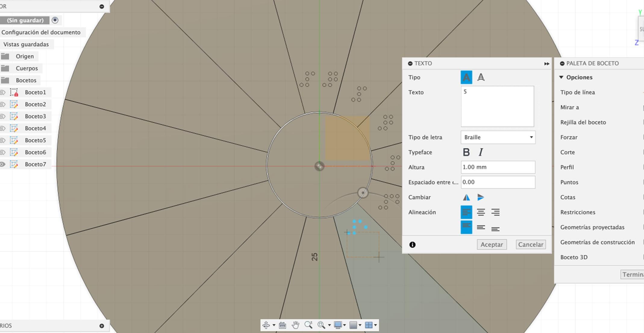644x333 pixels.
Task: Open the grid and snaps dropdown arrow
Action: 360,325
